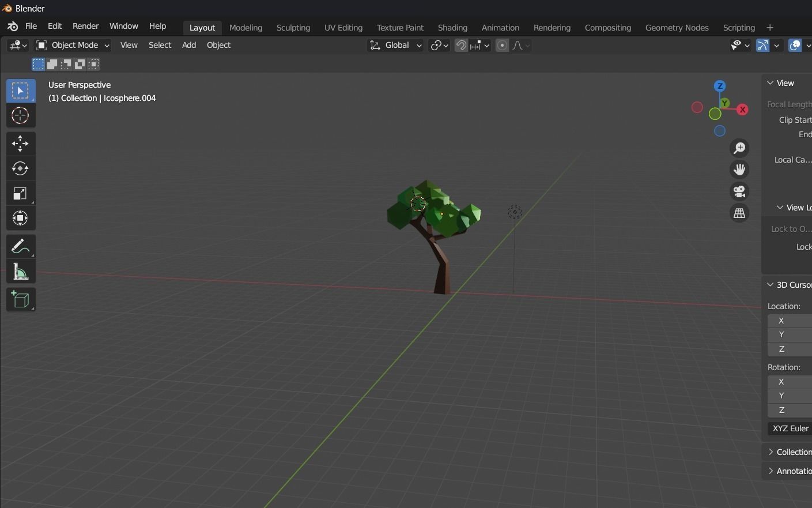The image size is (812, 508).
Task: Open Object Mode dropdown
Action: (x=73, y=45)
